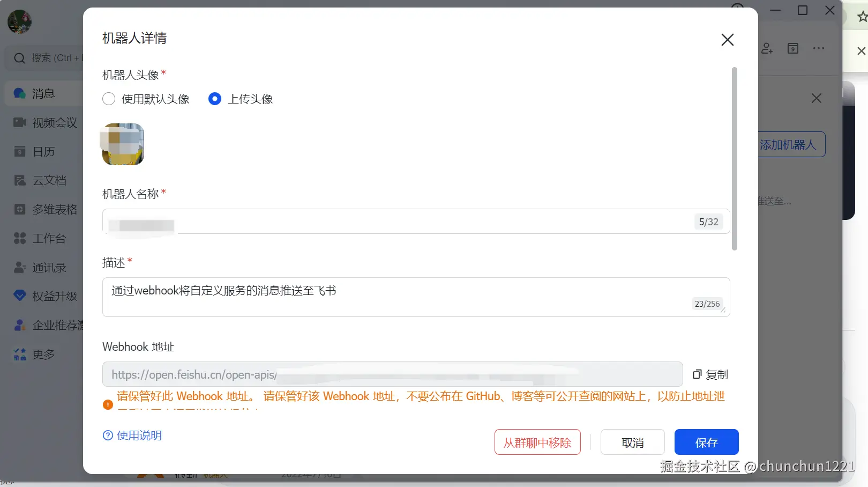Open 使用说明 help link
Image resolution: width=868 pixels, height=487 pixels.
pos(132,436)
